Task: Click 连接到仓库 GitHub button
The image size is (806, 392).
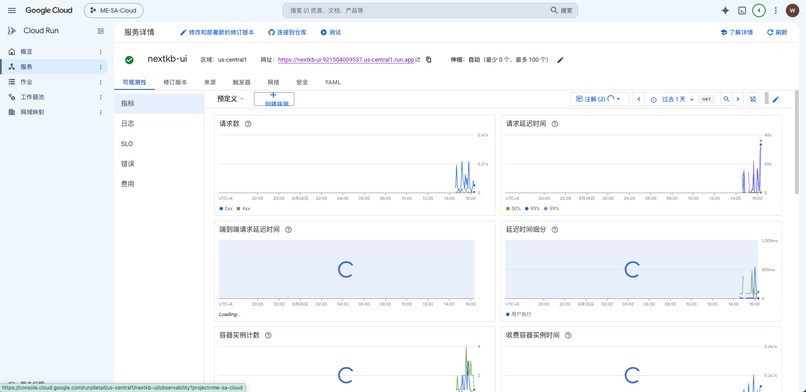Action: pos(288,32)
